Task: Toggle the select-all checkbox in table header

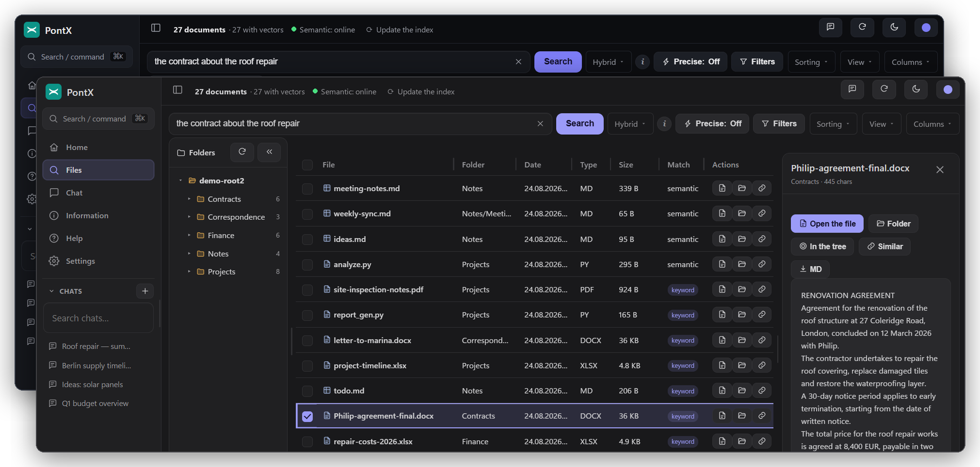Action: (307, 165)
